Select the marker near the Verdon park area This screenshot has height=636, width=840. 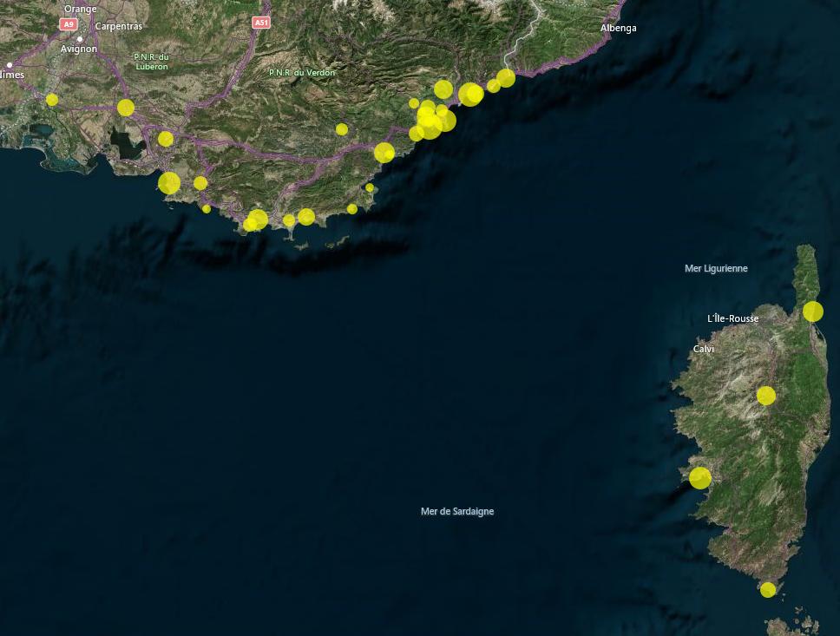coord(342,128)
